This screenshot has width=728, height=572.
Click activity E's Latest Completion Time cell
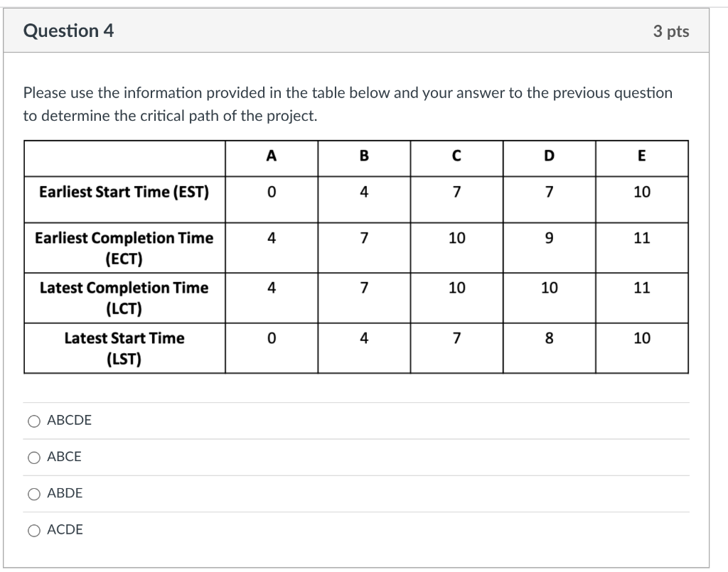641,288
